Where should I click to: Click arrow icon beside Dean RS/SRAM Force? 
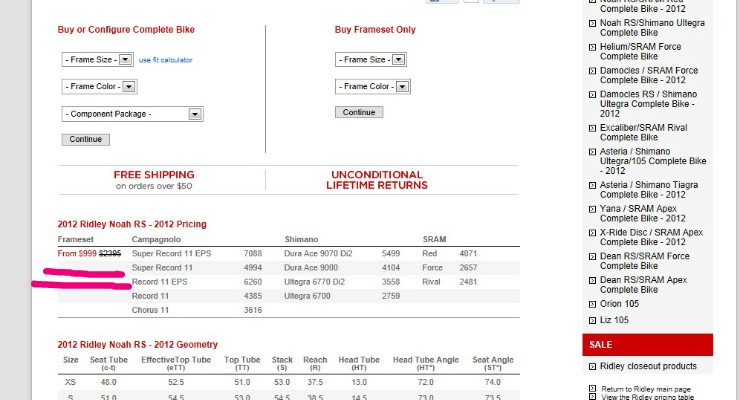point(592,257)
